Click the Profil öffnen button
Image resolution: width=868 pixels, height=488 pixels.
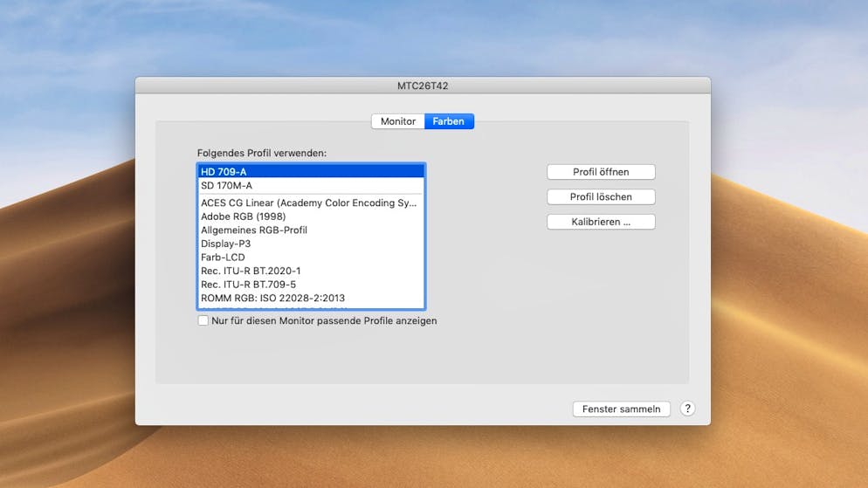tap(601, 172)
